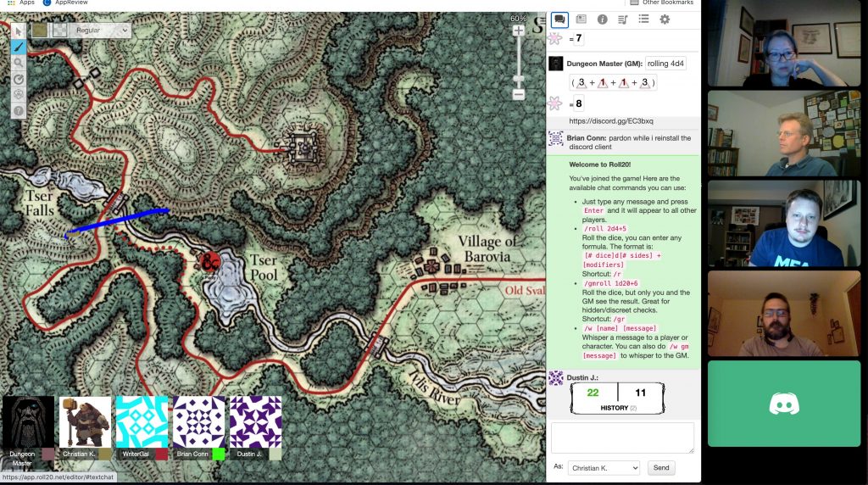Zoom in with the plus button
Screen dimensions: 868x485
click(x=519, y=31)
